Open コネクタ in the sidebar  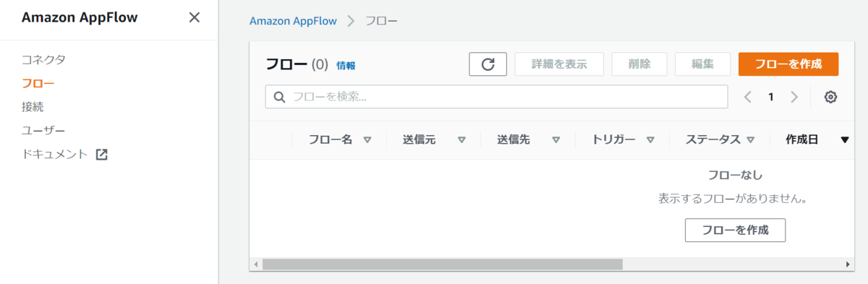point(43,59)
